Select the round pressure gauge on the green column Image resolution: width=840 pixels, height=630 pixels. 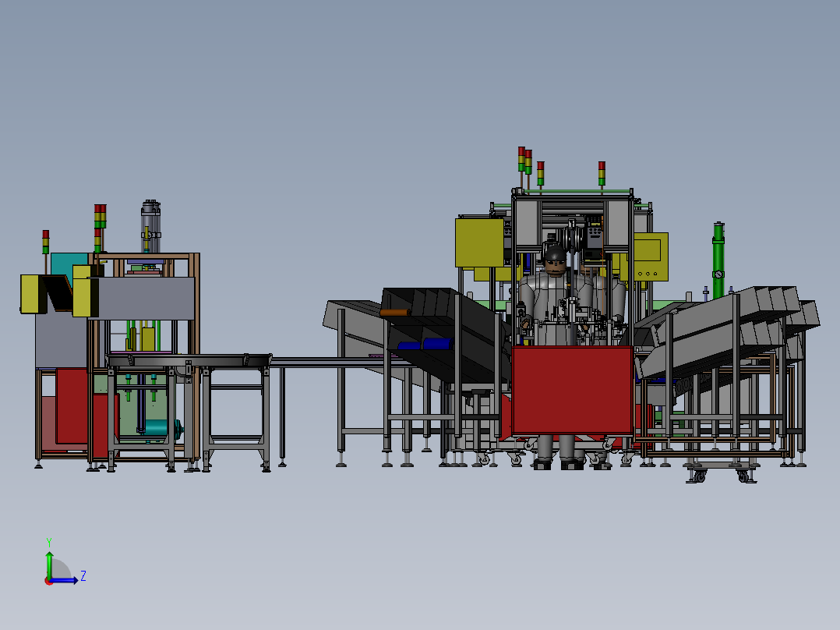click(718, 274)
